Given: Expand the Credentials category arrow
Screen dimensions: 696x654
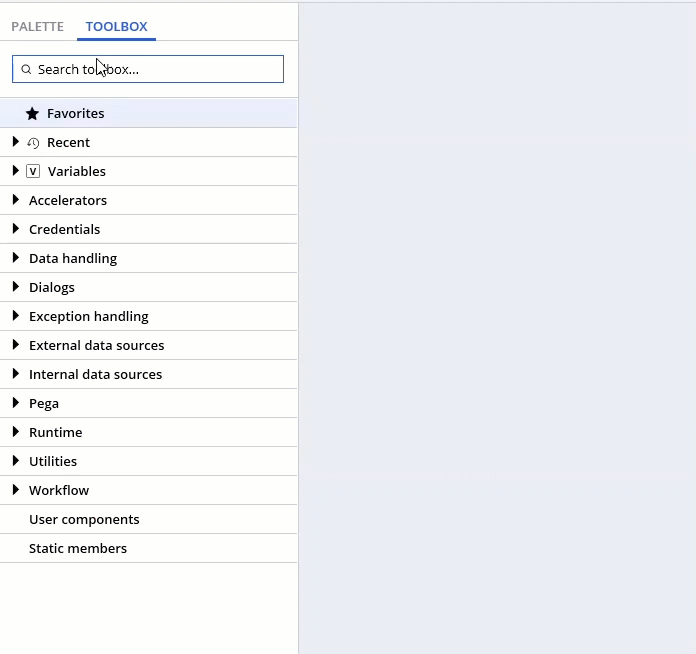Looking at the screenshot, I should [16, 229].
